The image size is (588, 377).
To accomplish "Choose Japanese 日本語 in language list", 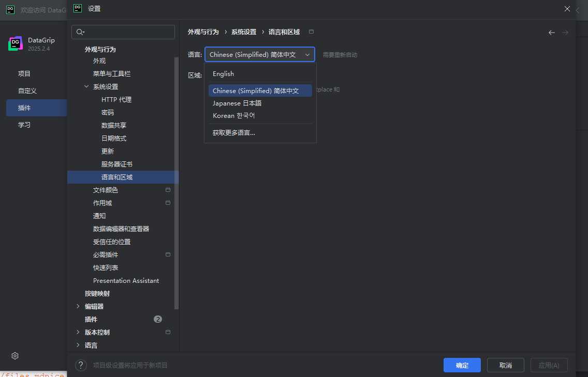I will 260,103.
